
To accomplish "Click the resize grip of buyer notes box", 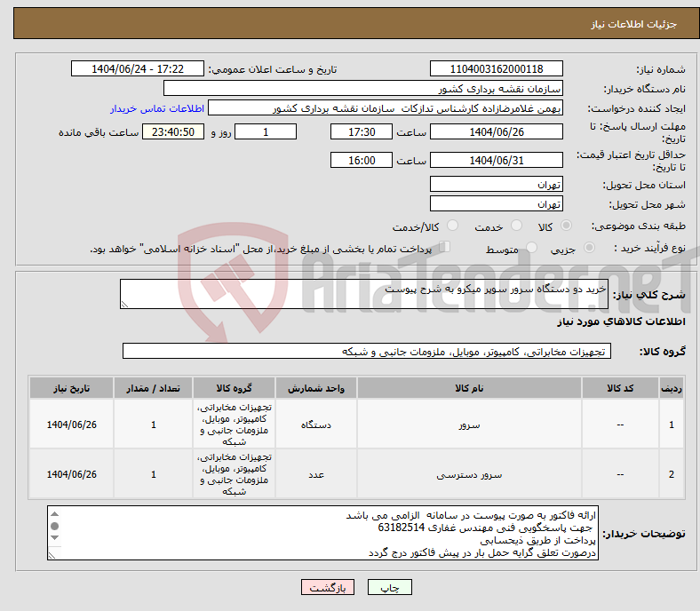I will click(52, 555).
